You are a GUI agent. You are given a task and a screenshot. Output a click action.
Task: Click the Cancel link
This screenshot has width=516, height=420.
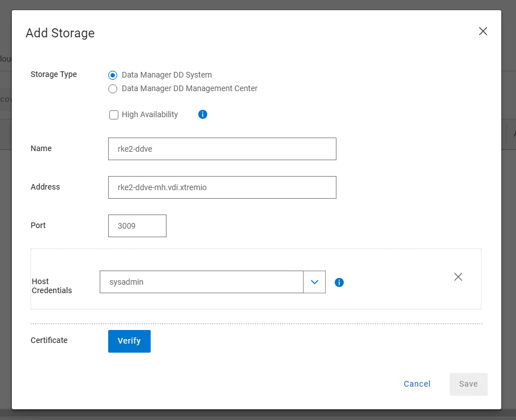[417, 384]
